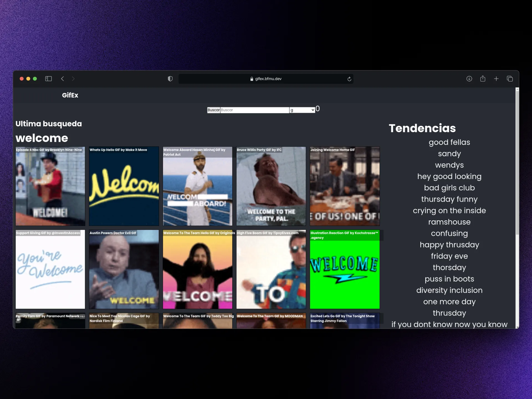Show the tab overview icon
The image size is (532, 399).
point(510,79)
